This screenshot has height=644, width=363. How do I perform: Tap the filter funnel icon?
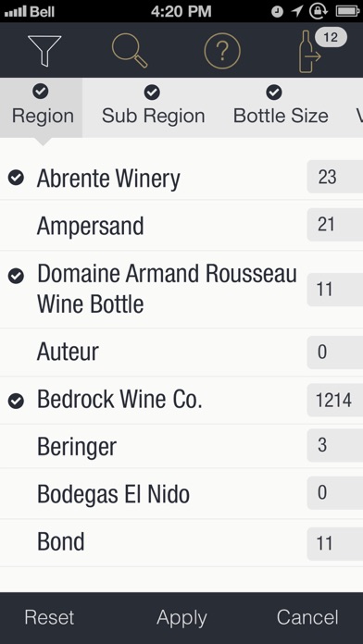tap(44, 51)
